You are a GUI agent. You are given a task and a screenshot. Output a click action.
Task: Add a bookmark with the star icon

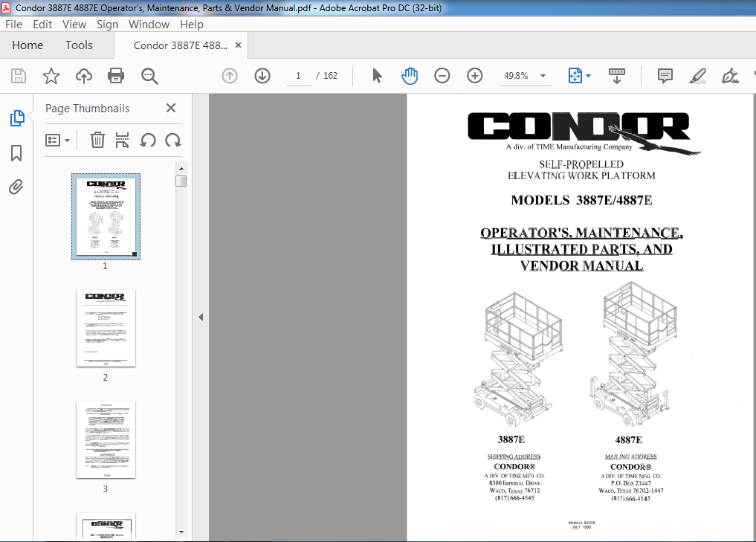(51, 76)
